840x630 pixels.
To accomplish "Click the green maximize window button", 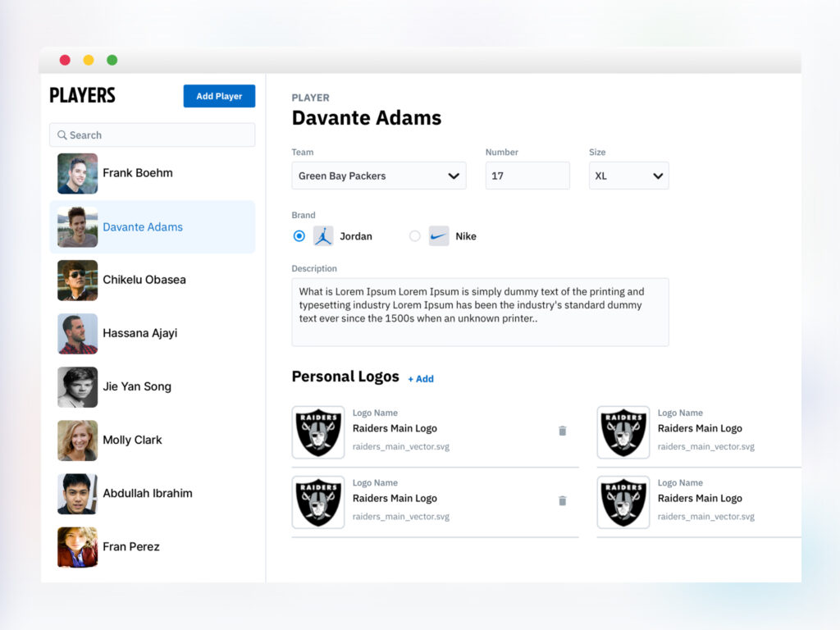I will pos(112,60).
